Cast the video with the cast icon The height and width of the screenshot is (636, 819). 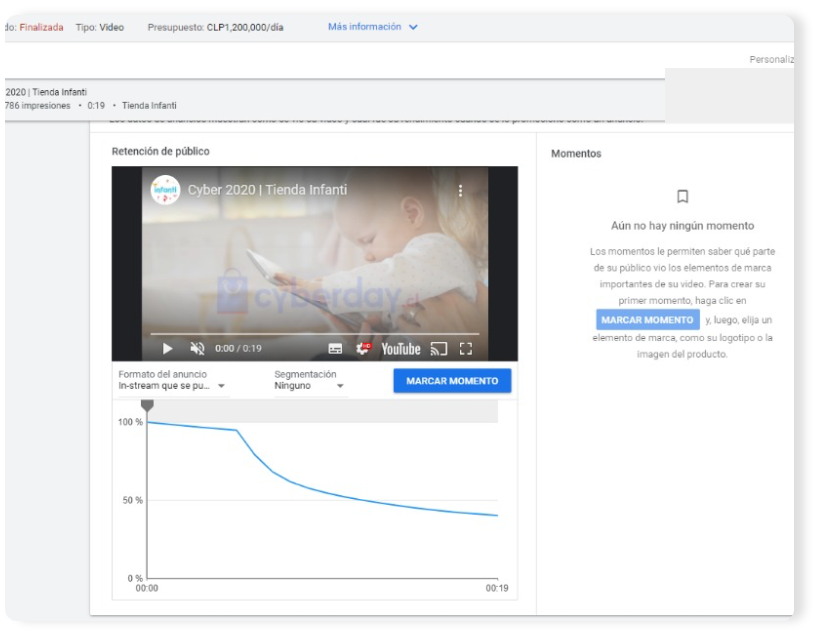(x=439, y=349)
